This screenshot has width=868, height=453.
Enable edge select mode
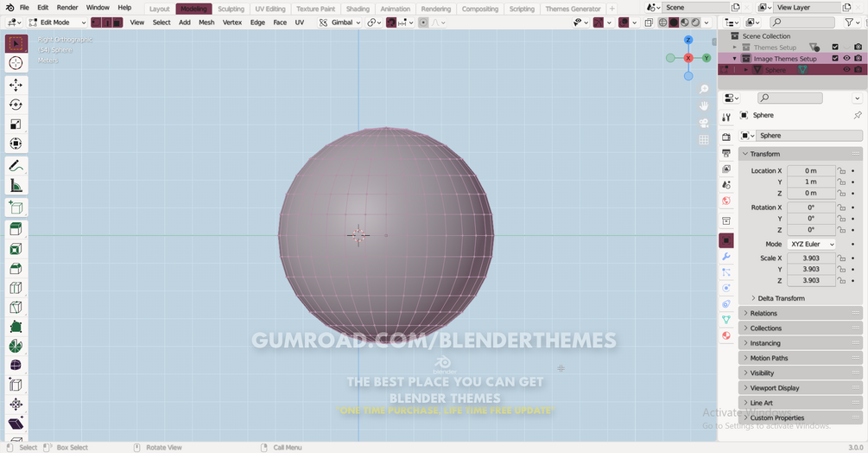107,22
